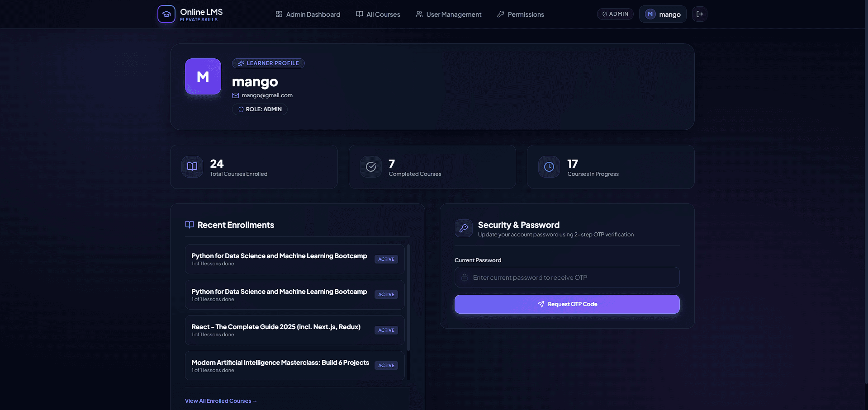Click the logout icon in the header
The height and width of the screenshot is (410, 868).
tap(700, 14)
